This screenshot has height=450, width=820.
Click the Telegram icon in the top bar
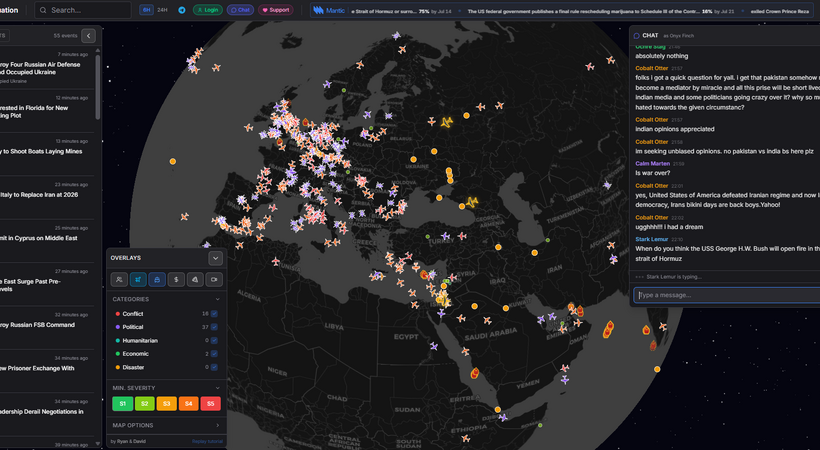click(182, 10)
